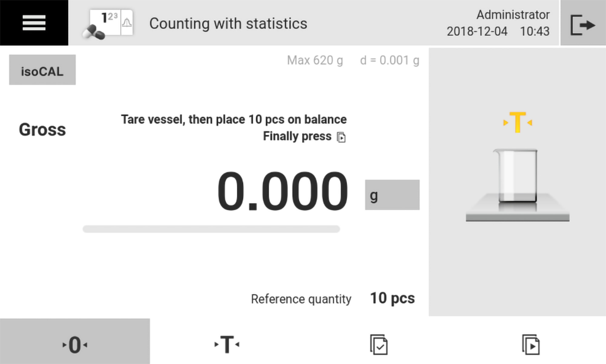Viewport: 606px width, 364px height.
Task: Click the counting application pills icon
Action: pos(108,24)
